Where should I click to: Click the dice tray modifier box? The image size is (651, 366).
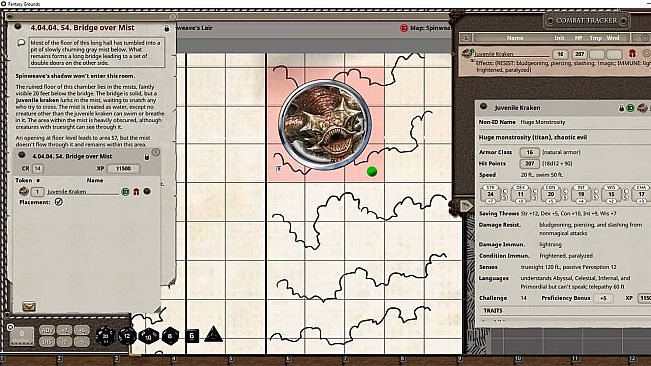coord(22,336)
